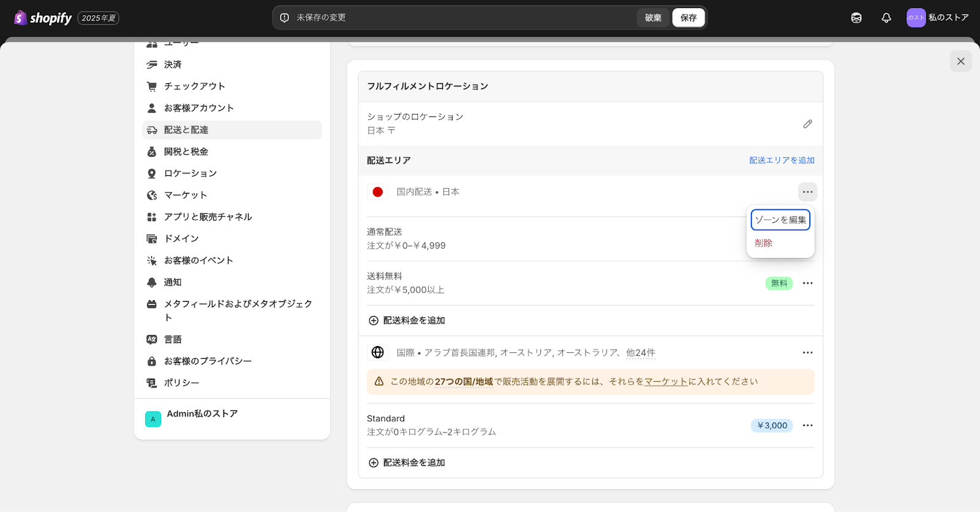Open お客様のプライバシー settings

232,361
